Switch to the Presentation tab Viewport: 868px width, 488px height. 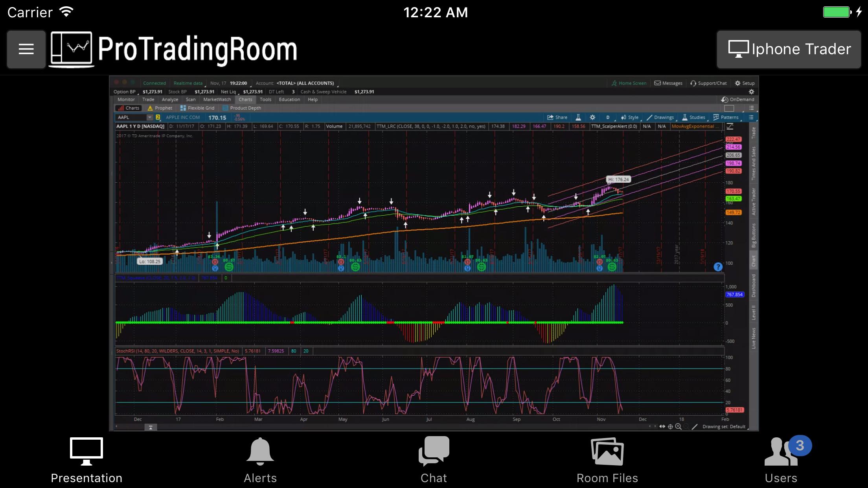tap(86, 460)
